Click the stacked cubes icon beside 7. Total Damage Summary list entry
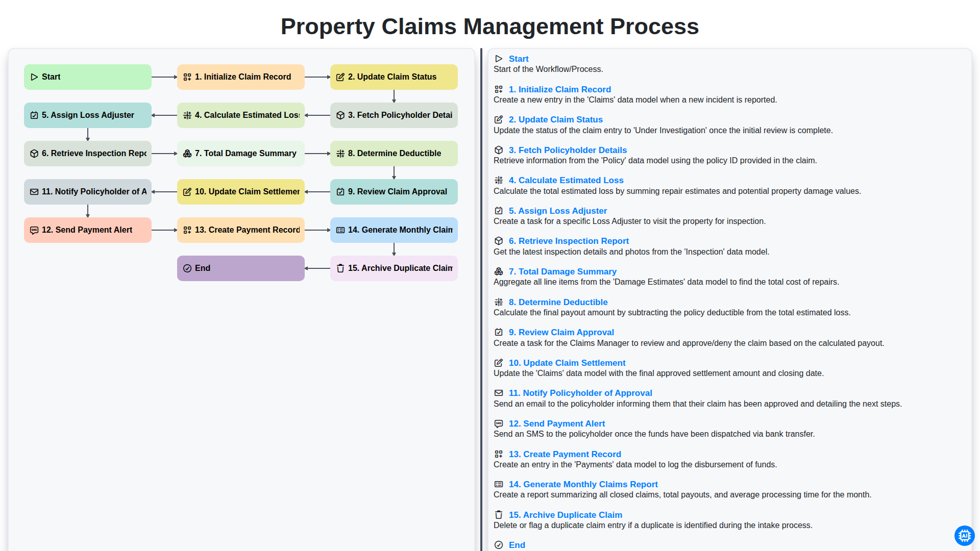The height and width of the screenshot is (551, 980). [499, 271]
